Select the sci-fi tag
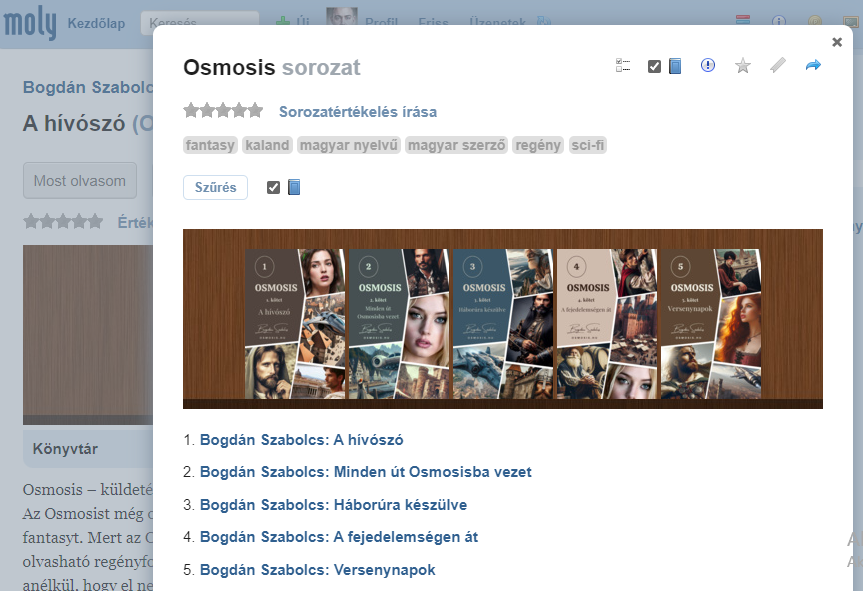 [x=587, y=145]
